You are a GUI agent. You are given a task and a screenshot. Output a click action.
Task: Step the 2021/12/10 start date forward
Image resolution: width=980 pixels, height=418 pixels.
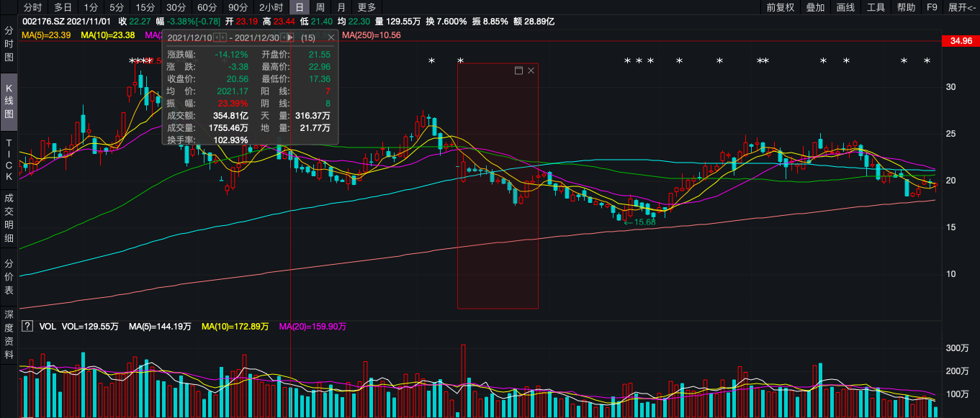point(222,37)
